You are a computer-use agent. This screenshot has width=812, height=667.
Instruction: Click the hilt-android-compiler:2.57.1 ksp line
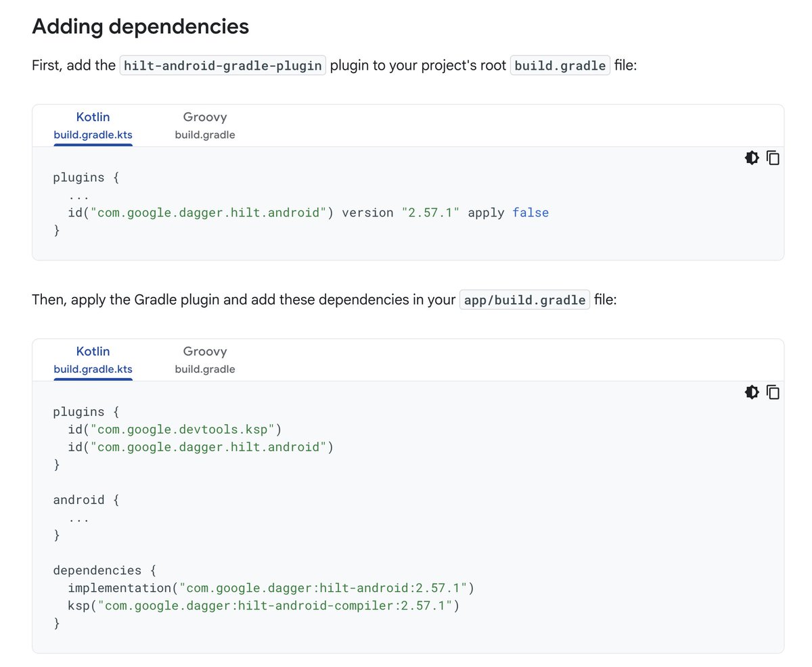pos(264,605)
